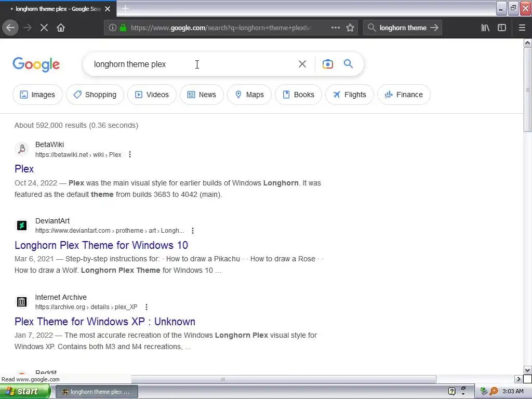532x399 pixels.
Task: Open the Windows Start menu
Action: 25,392
